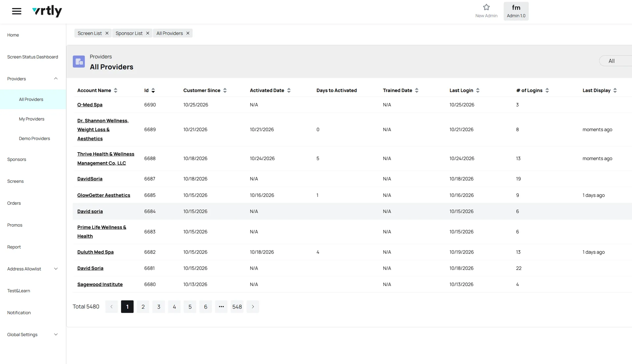632x364 pixels.
Task: Sort by Trained Date column
Action: 417,90
